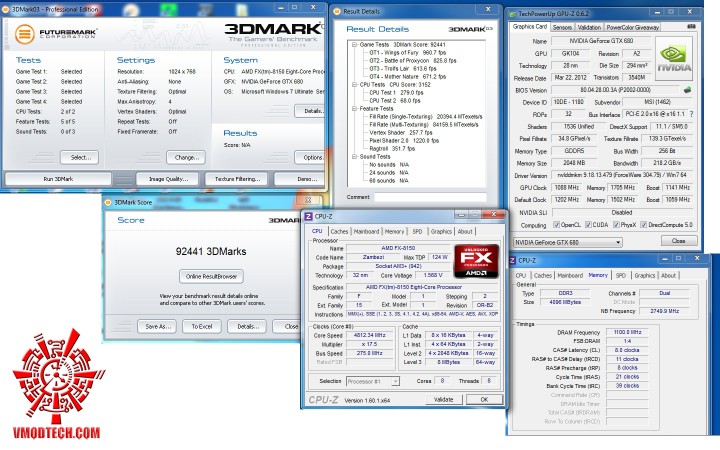Select the GT4 - Mother Nature result row
720x450 pixels.
(407, 77)
